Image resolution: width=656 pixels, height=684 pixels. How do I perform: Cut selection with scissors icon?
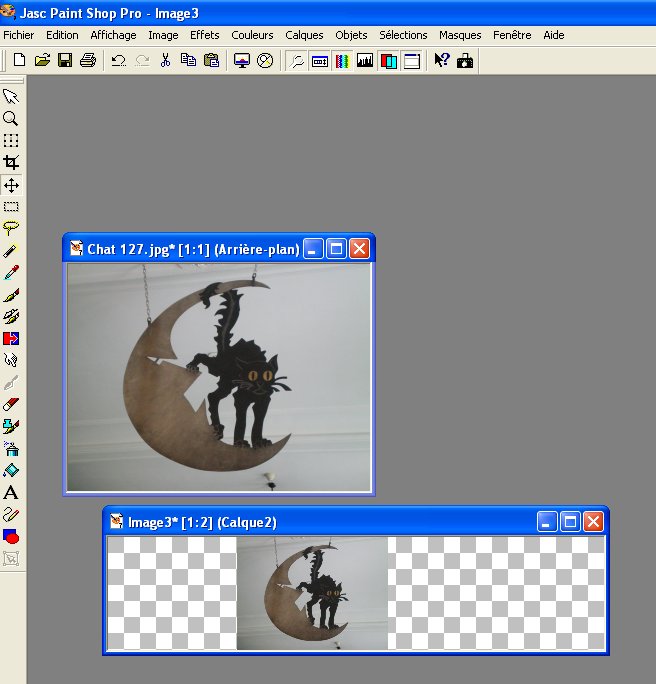pos(165,60)
